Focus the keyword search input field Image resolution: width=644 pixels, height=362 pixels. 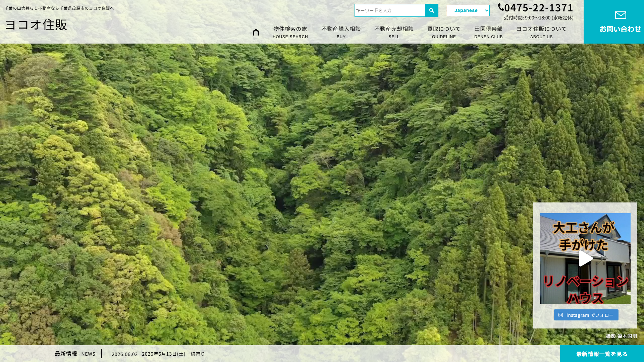[x=390, y=10]
